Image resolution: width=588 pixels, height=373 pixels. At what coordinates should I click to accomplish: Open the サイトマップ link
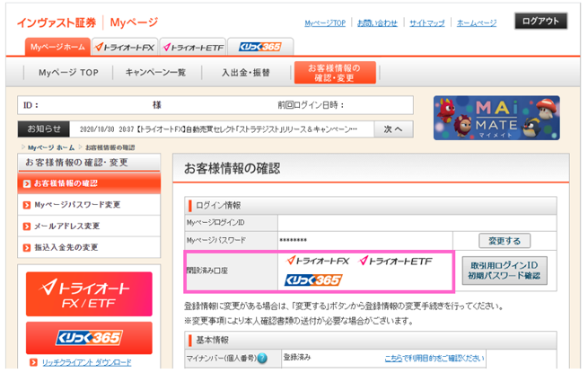click(x=426, y=23)
